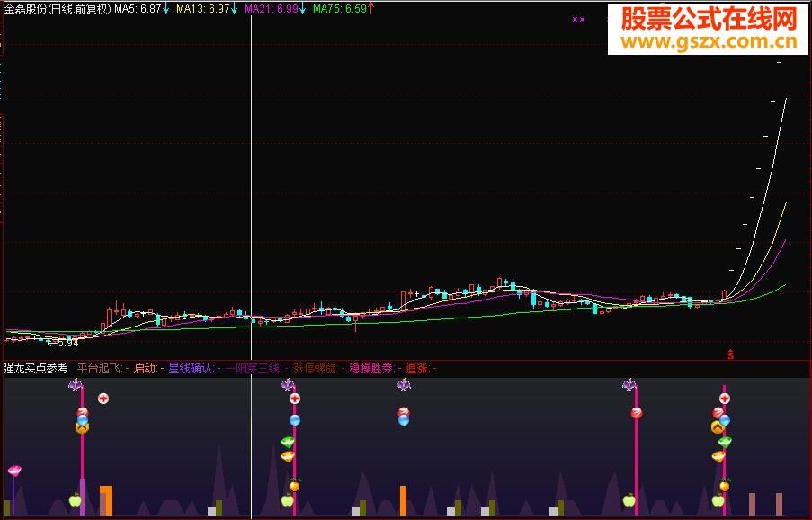The height and width of the screenshot is (520, 812).
Task: Click the green gem beside the crosshair cursor line
Action: 288,442
